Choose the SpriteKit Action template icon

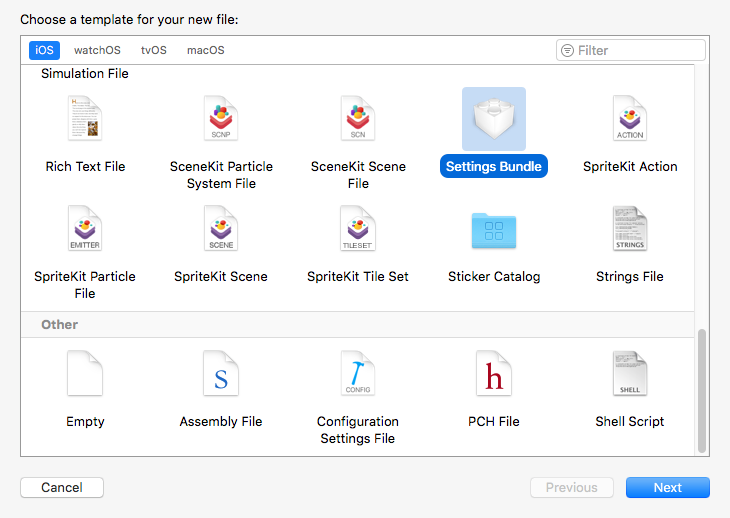coord(630,119)
